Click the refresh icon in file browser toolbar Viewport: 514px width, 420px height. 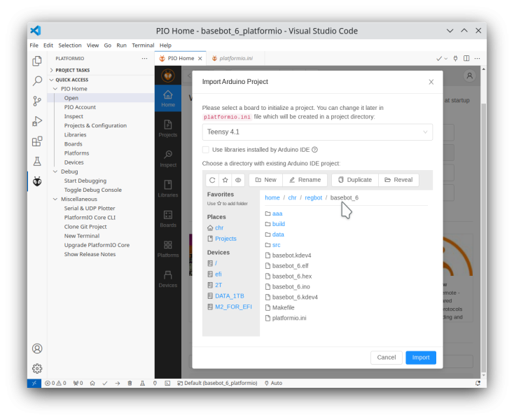pyautogui.click(x=212, y=180)
